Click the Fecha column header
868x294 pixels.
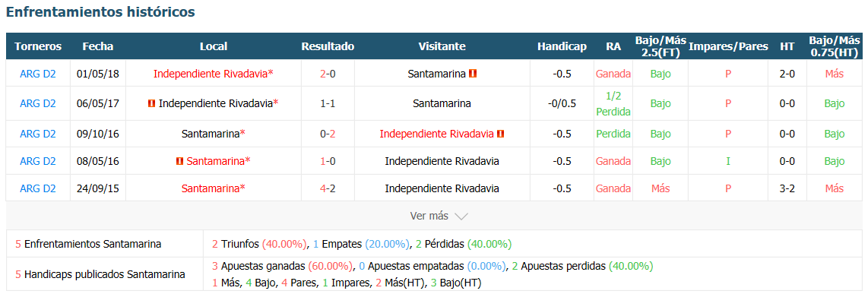coord(98,46)
